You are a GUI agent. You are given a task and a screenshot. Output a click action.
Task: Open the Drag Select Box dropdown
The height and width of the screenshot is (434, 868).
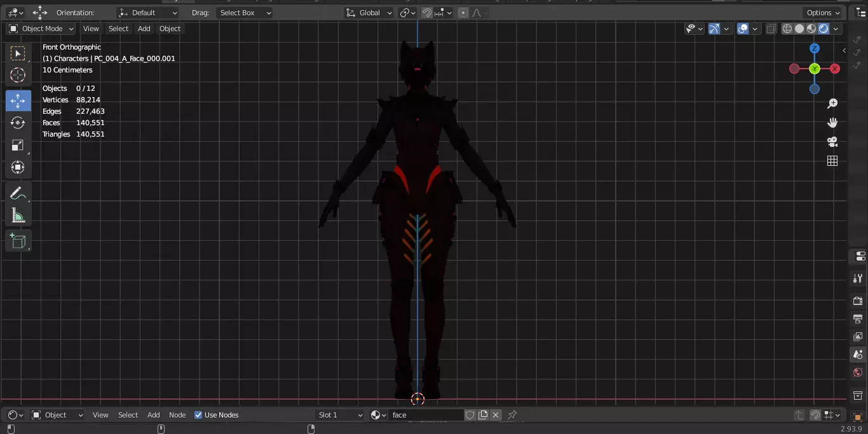[245, 13]
